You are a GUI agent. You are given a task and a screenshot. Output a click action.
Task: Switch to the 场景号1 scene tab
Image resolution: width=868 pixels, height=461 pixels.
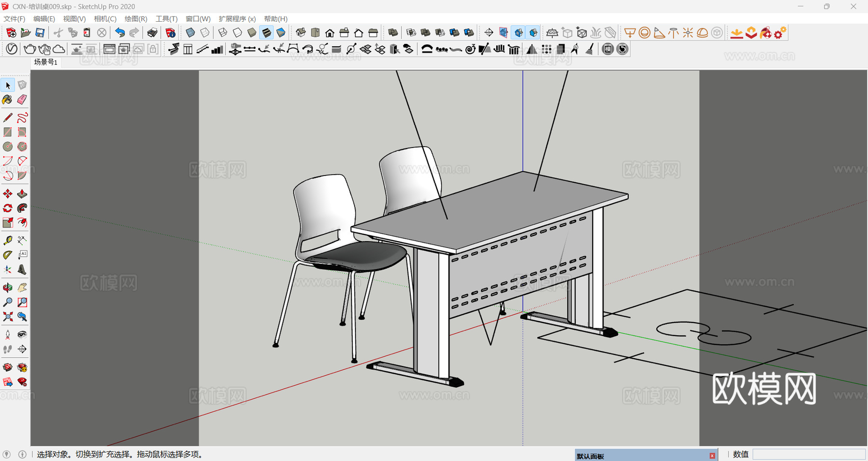[x=46, y=62]
